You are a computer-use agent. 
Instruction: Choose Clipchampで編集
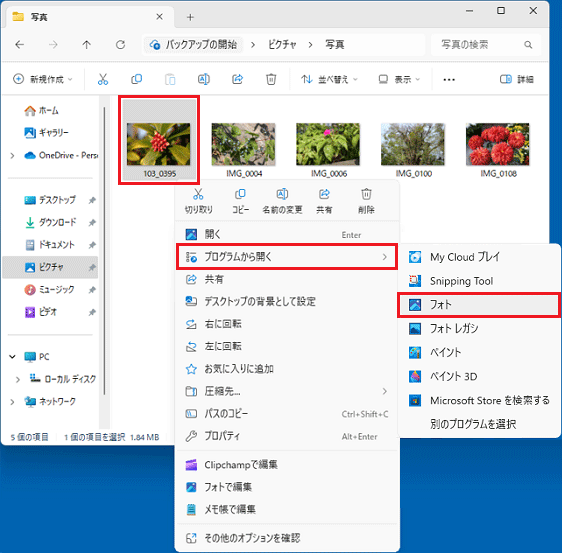pyautogui.click(x=287, y=465)
